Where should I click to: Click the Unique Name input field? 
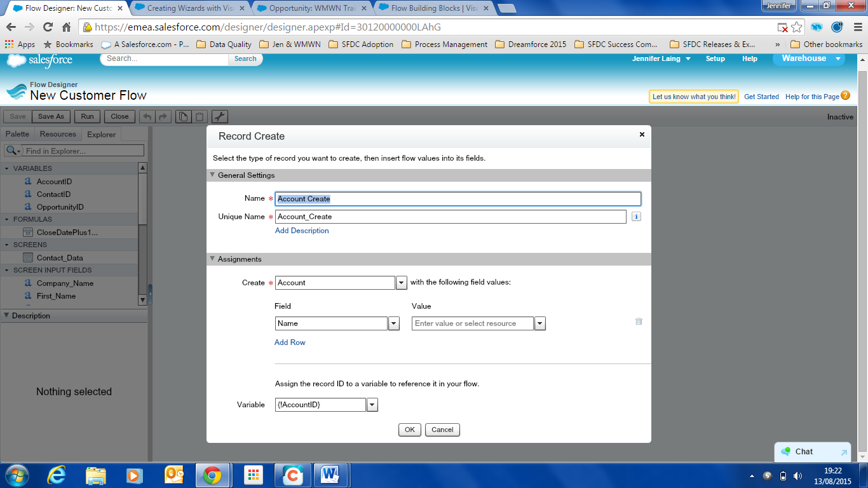[x=451, y=217]
